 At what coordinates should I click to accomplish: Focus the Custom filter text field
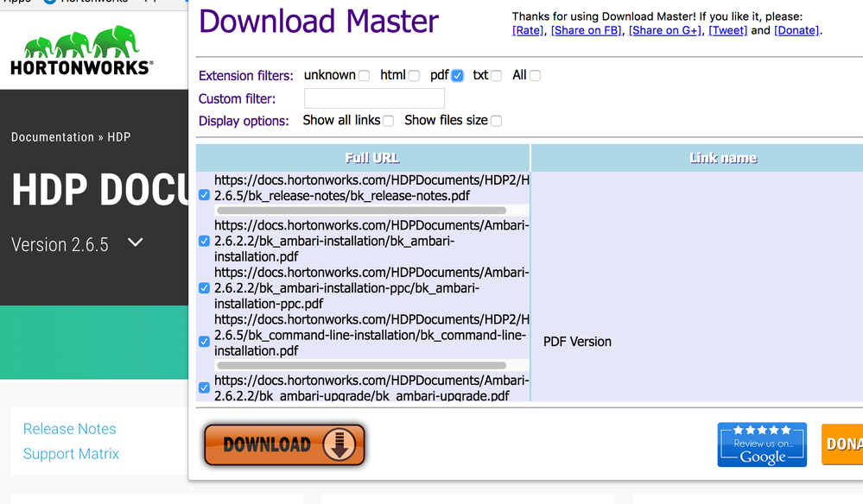tap(374, 99)
